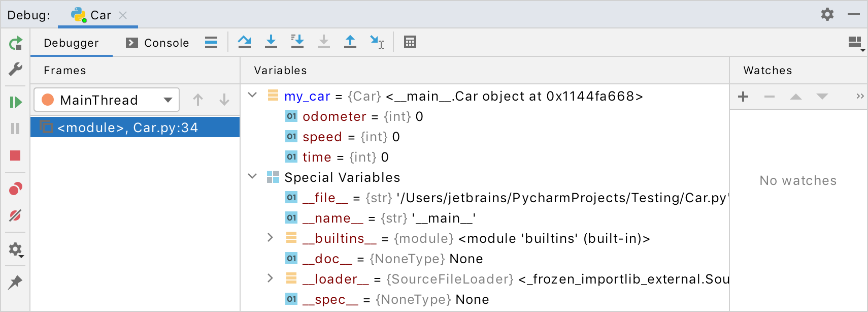868x312 pixels.
Task: Open Evaluate Expression calculator icon
Action: pyautogui.click(x=410, y=42)
